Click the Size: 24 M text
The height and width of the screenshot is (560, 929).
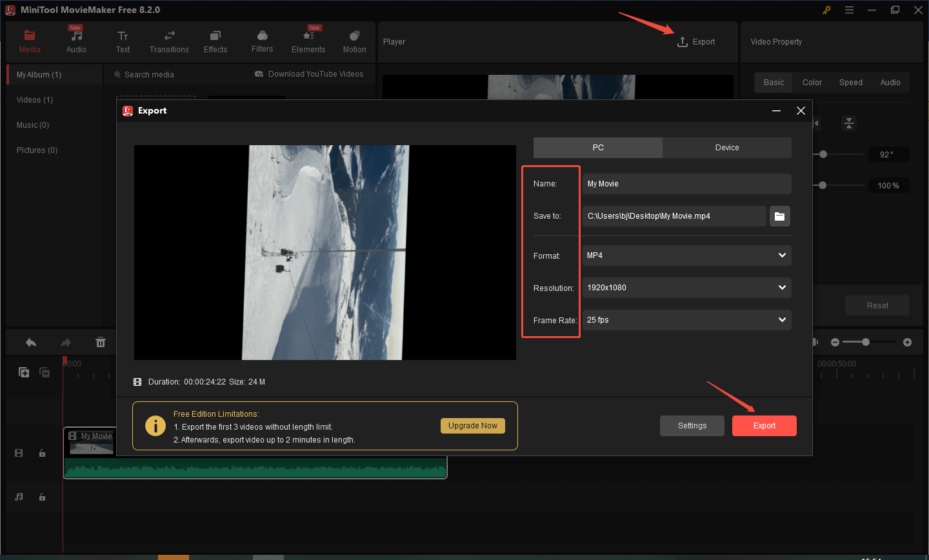(247, 382)
